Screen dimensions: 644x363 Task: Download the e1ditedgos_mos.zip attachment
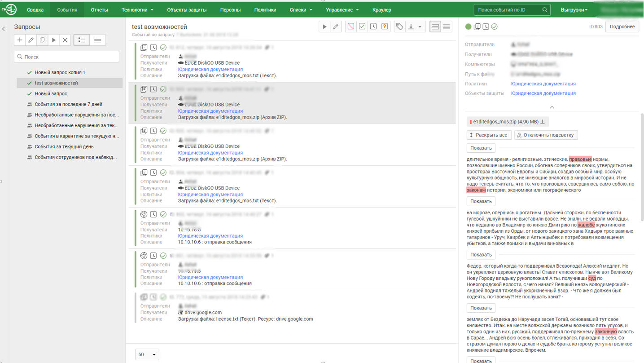pos(543,122)
